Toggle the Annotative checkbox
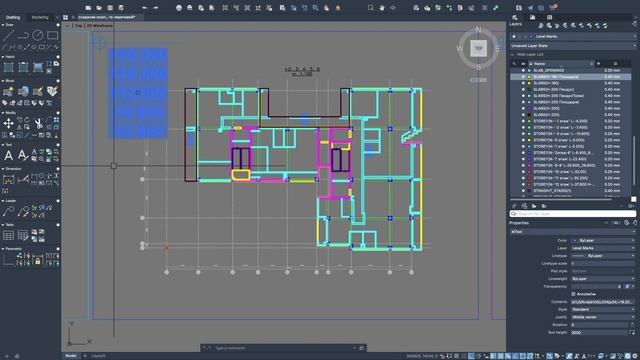The width and height of the screenshot is (640, 360). (573, 294)
